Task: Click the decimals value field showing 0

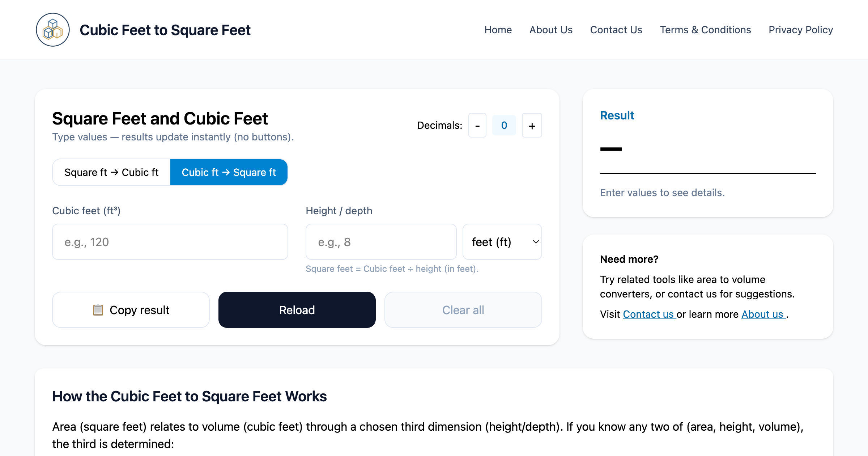Action: click(504, 126)
